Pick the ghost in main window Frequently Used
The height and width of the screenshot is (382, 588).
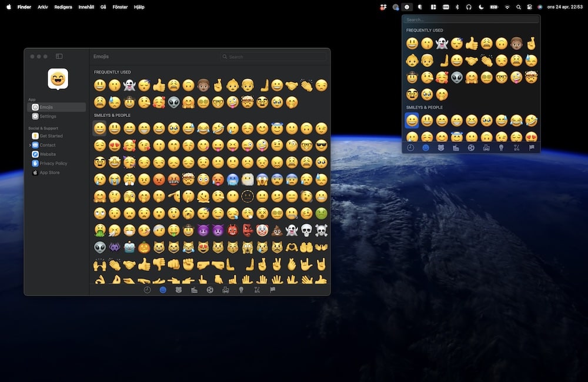click(x=129, y=85)
